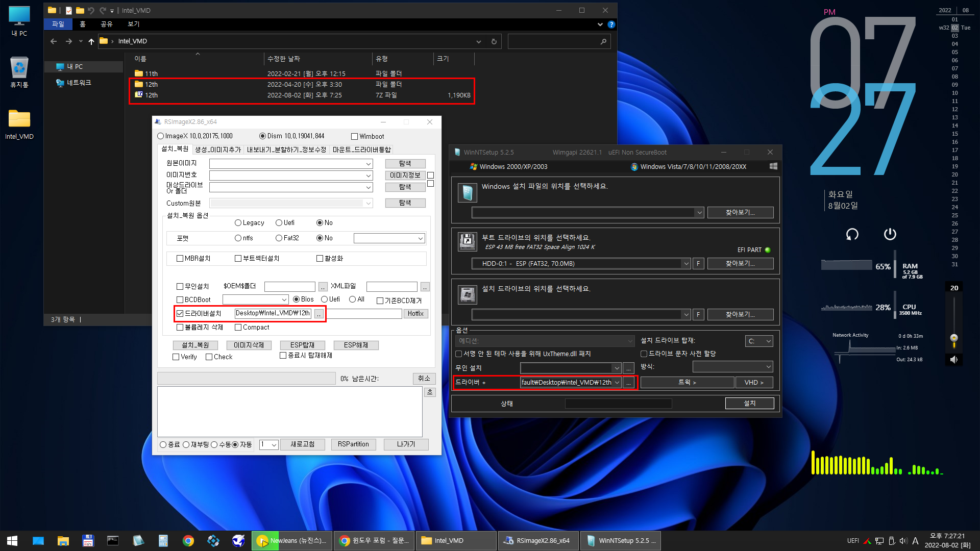Click the power icon on desktop widget

pos(890,234)
